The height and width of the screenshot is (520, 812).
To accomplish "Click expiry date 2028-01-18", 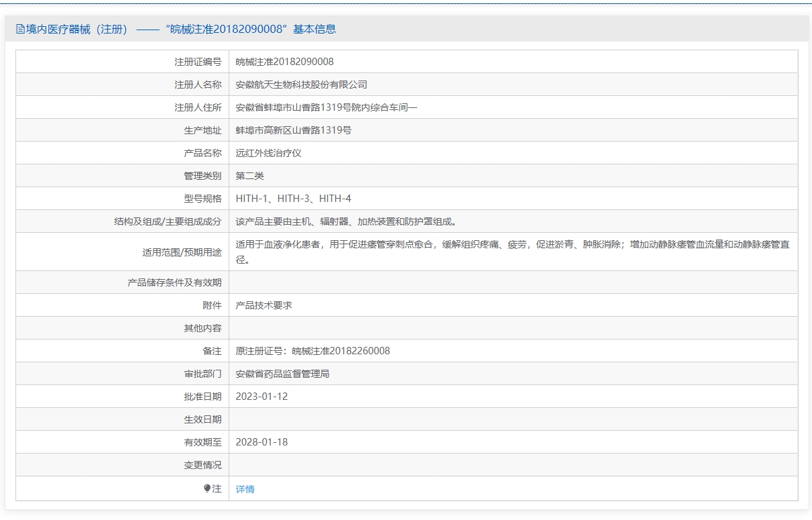I will point(262,442).
